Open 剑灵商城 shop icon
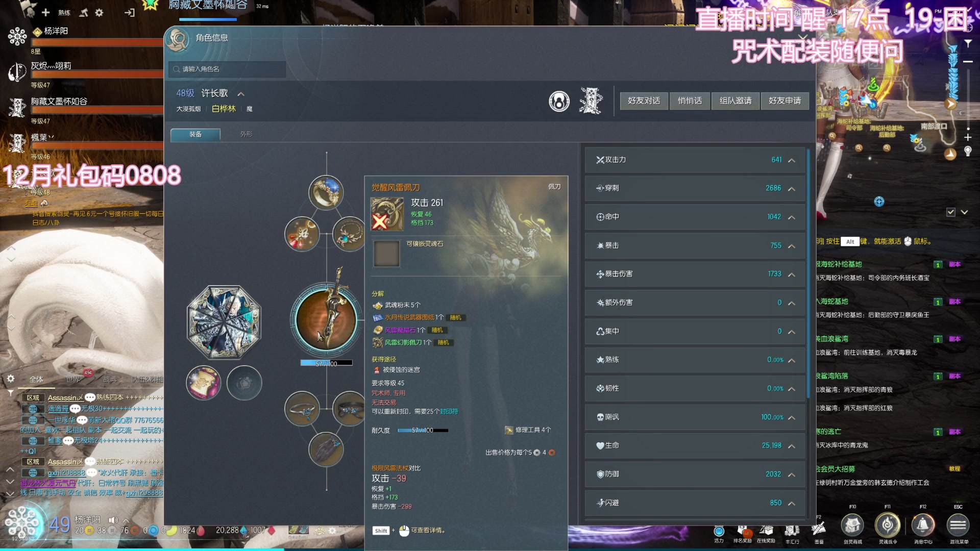 [x=852, y=525]
